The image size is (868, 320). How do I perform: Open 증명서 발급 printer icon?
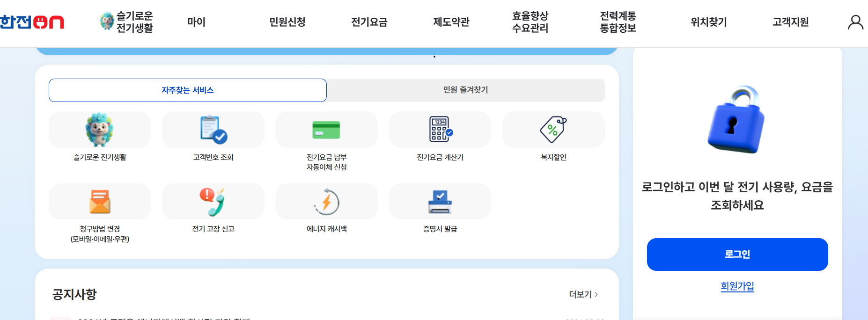click(440, 202)
